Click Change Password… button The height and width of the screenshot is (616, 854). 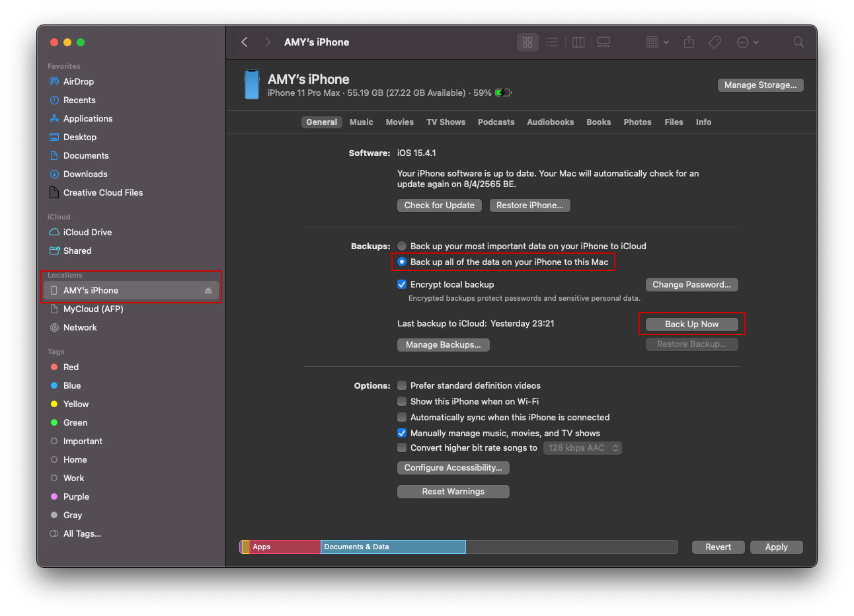tap(691, 285)
